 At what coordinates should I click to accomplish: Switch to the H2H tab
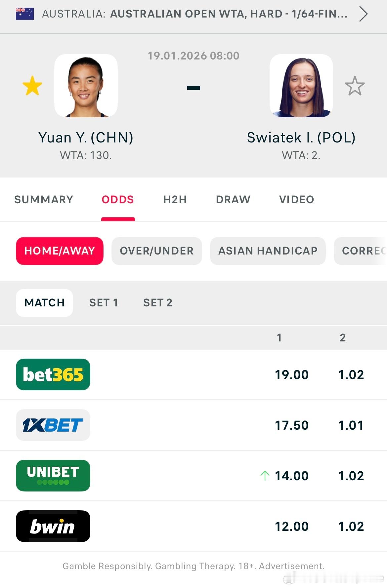(175, 200)
